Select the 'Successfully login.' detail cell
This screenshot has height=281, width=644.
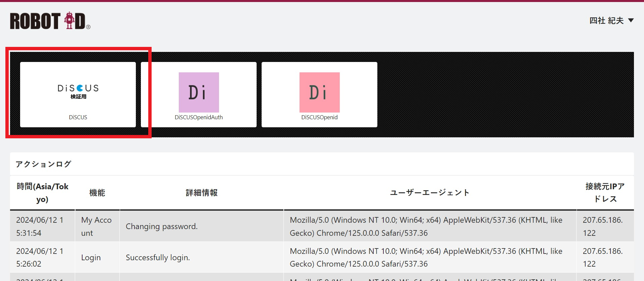pyautogui.click(x=202, y=257)
